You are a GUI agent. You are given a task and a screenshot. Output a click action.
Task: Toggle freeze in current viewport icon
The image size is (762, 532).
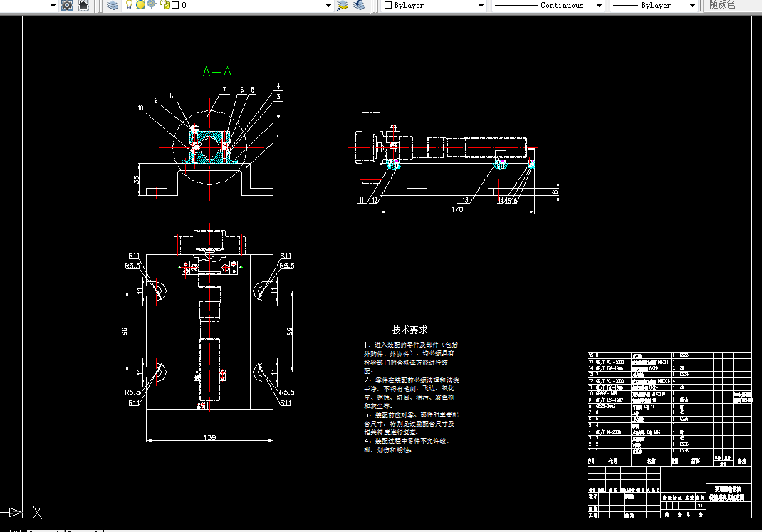coord(152,5)
